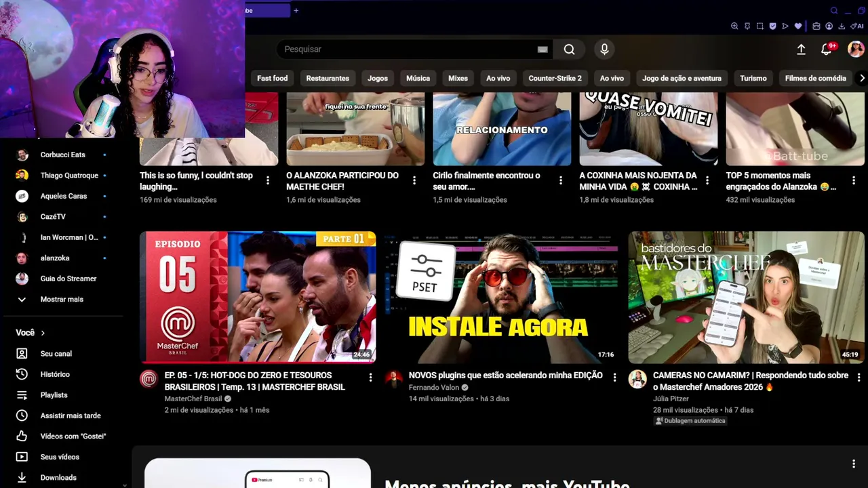Image resolution: width=868 pixels, height=488 pixels.
Task: Open the account avatar menu
Action: pyautogui.click(x=856, y=49)
